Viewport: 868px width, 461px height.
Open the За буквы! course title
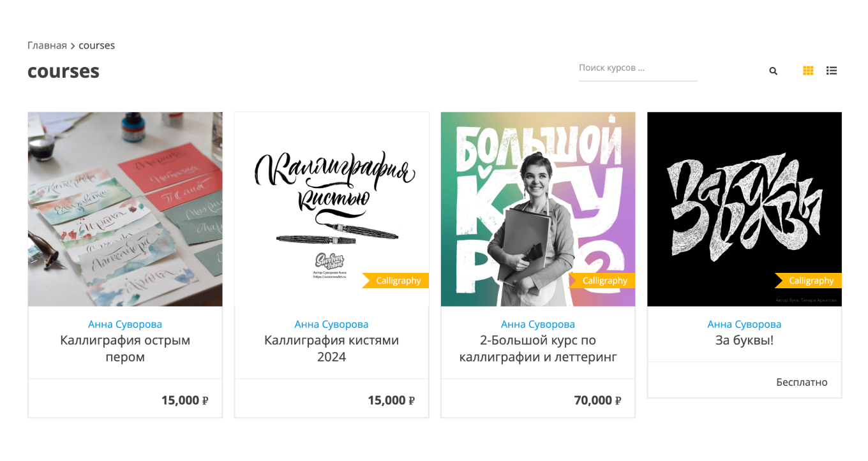pyautogui.click(x=744, y=340)
